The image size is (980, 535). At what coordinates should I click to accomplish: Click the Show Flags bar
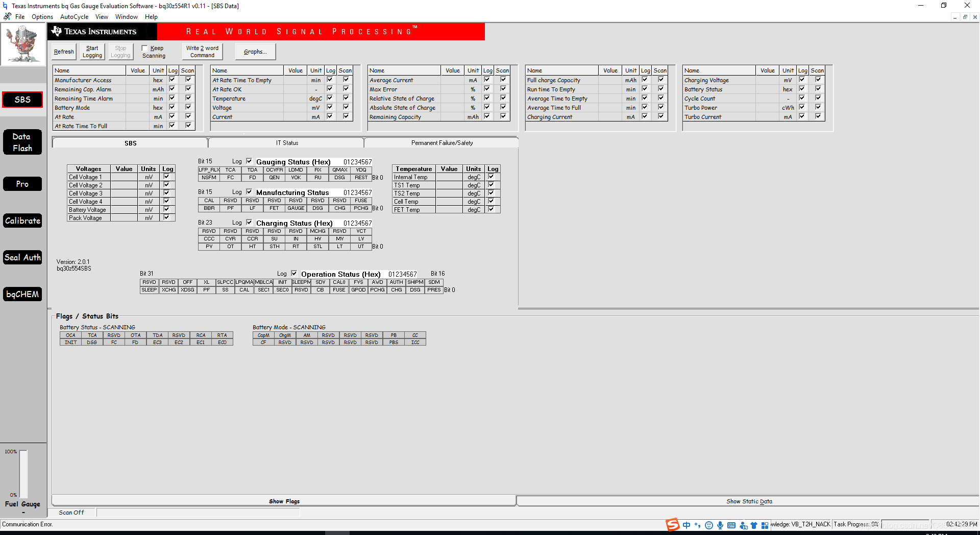pyautogui.click(x=284, y=501)
